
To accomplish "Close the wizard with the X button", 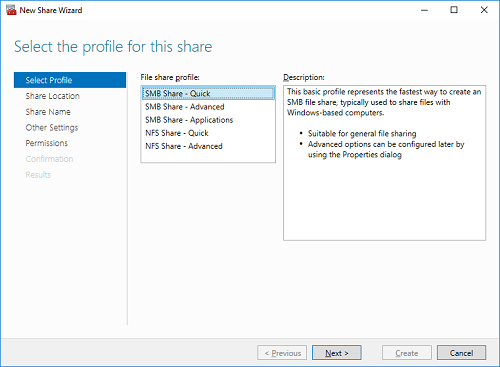I will (484, 10).
